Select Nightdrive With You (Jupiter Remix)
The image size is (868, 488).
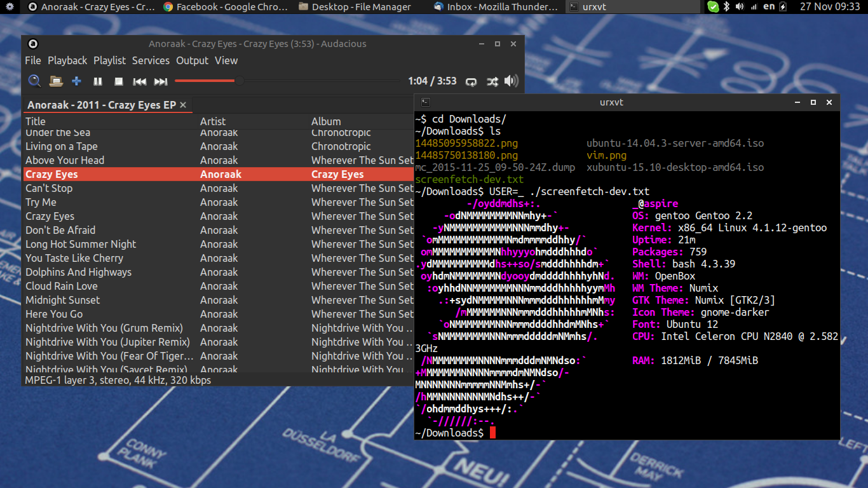218,342
